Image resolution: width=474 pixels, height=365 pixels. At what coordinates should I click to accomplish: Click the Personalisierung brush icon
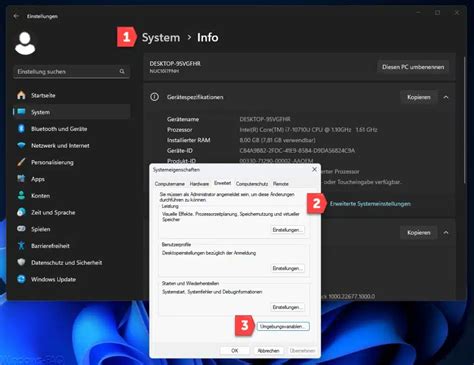(x=21, y=162)
